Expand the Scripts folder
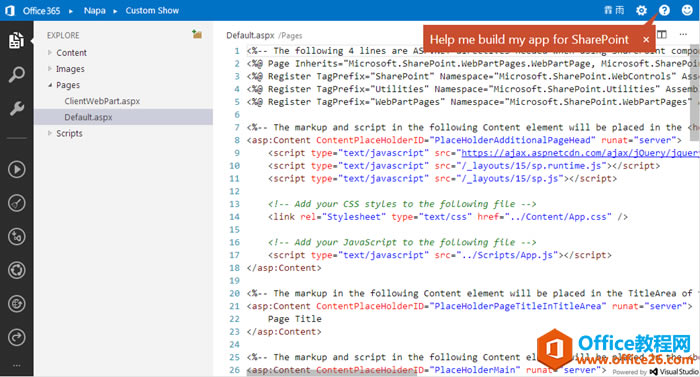 69,133
